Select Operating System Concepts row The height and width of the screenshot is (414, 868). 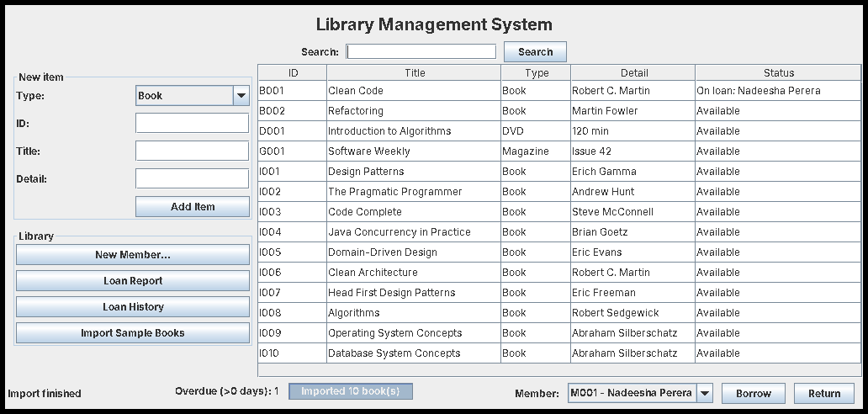pyautogui.click(x=559, y=332)
